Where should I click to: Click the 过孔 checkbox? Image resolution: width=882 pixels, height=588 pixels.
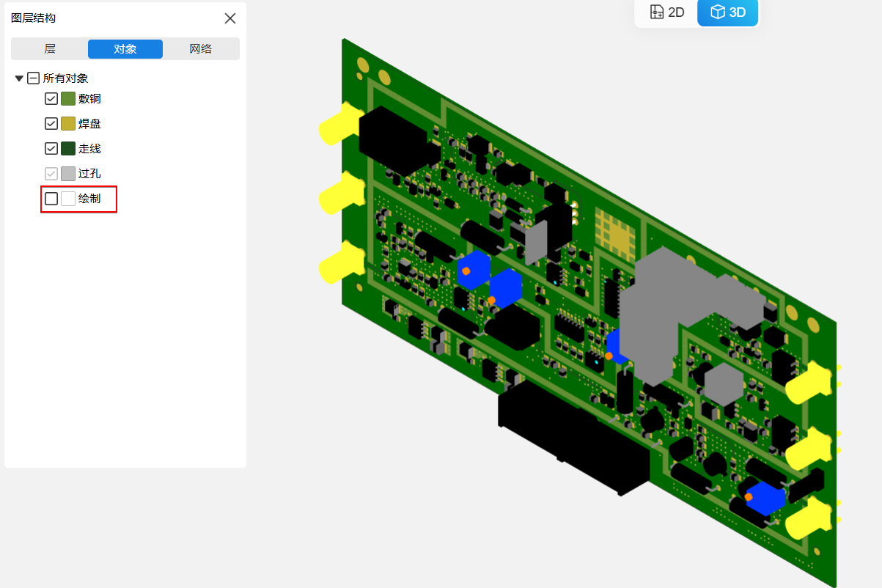pos(51,174)
